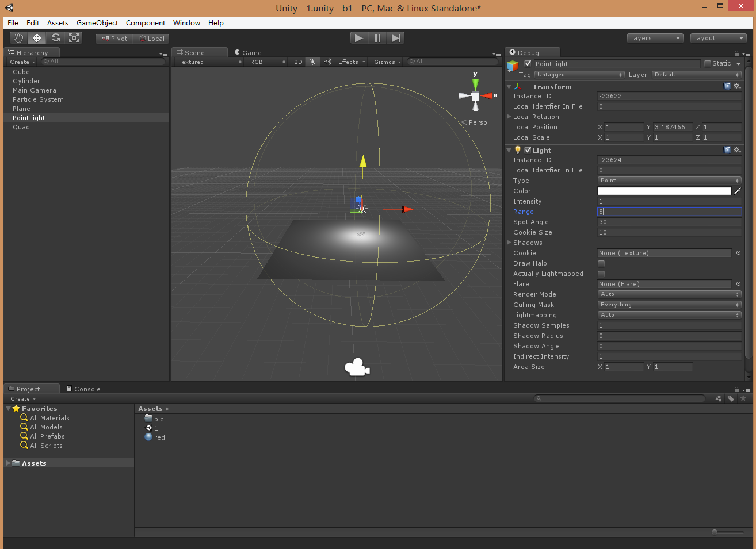Switch to the Game tab
This screenshot has width=756, height=549.
coord(248,52)
